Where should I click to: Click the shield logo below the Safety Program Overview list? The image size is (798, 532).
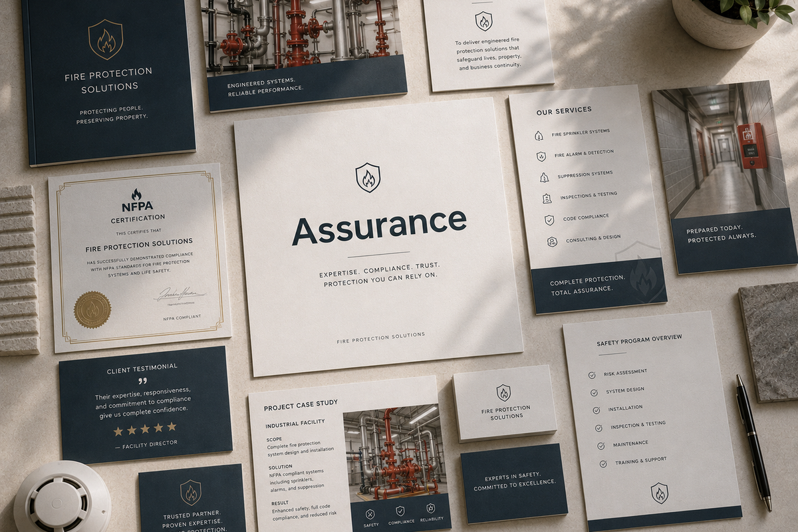point(659,493)
